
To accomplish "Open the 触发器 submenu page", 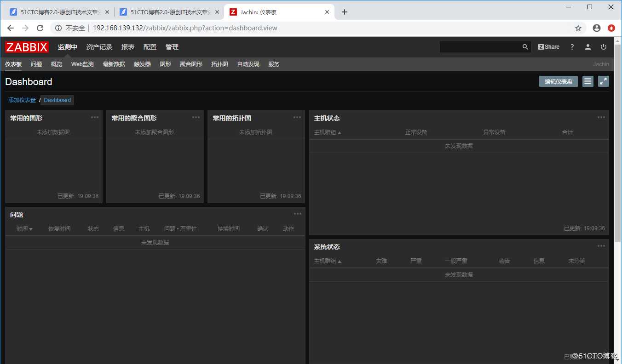I will pos(143,64).
